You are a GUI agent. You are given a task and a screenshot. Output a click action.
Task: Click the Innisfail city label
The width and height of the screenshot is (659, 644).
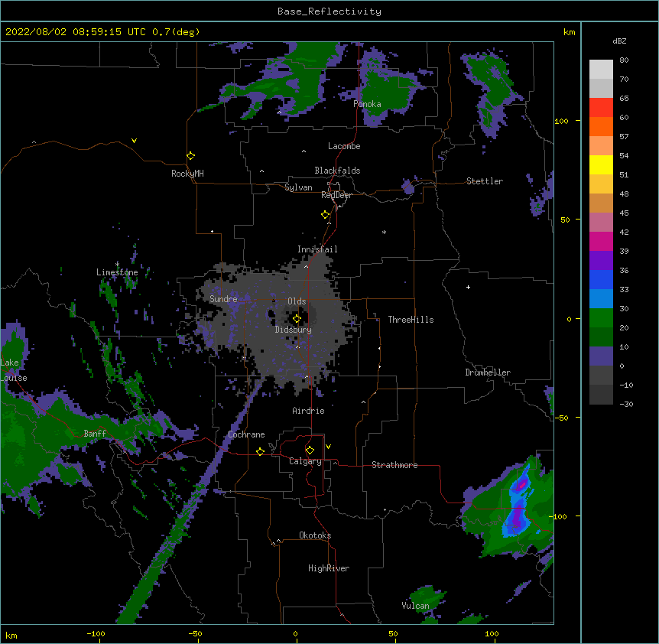(x=317, y=249)
